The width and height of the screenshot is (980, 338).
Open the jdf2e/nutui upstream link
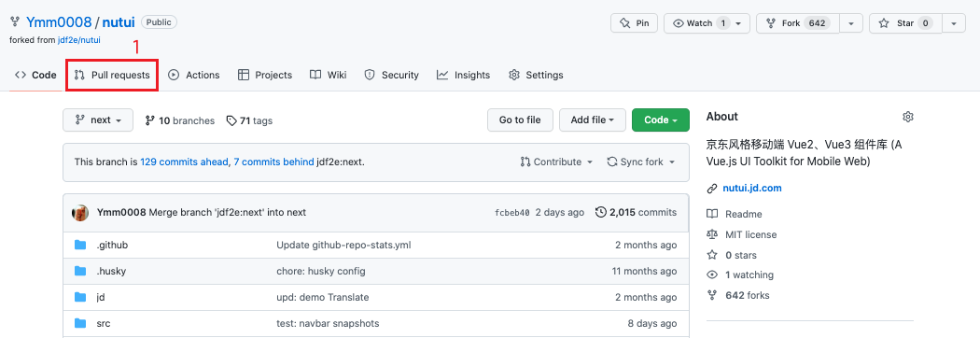tap(79, 39)
